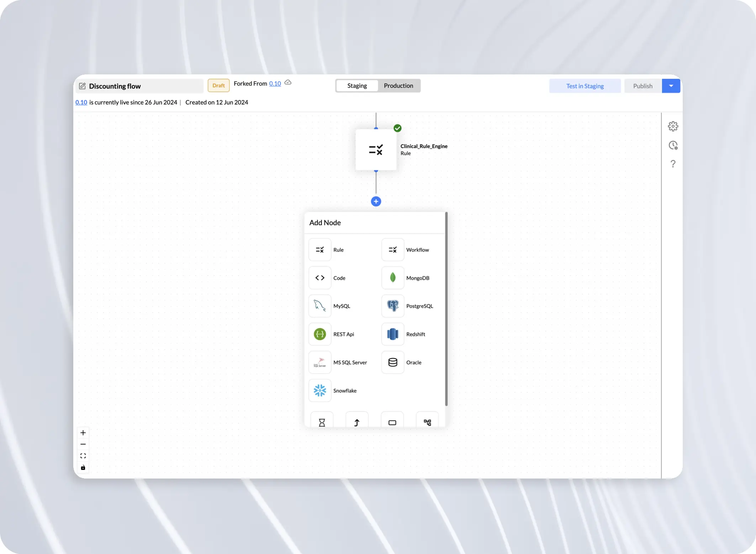Screen dimensions: 756x554
Task: Zoom in on the canvas
Action: tap(83, 433)
